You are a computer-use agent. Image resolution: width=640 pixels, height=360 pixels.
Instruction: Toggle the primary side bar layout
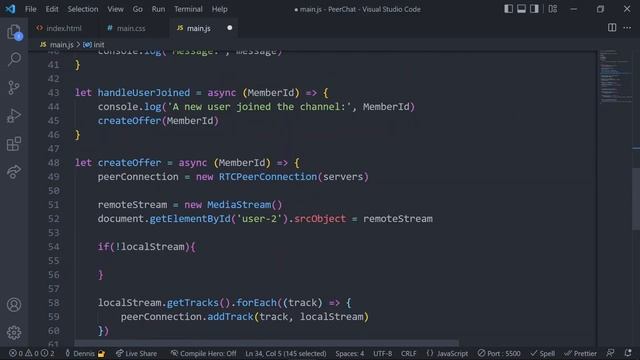pyautogui.click(x=508, y=9)
